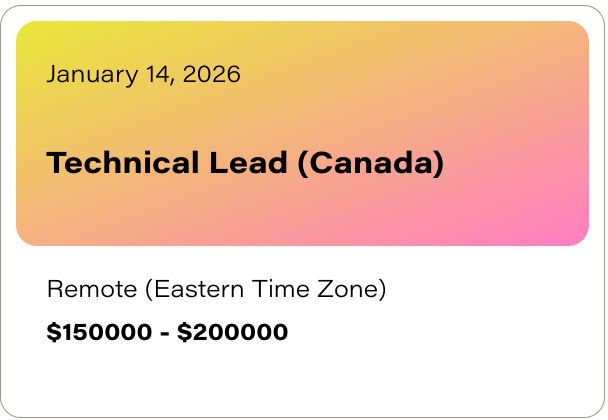Screen dimensions: 608x420
Task: Click the word Canada in the title
Action: [371, 163]
